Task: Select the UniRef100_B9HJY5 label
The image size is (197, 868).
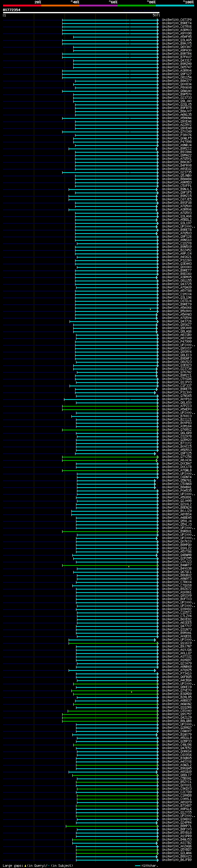Action: 176,43
